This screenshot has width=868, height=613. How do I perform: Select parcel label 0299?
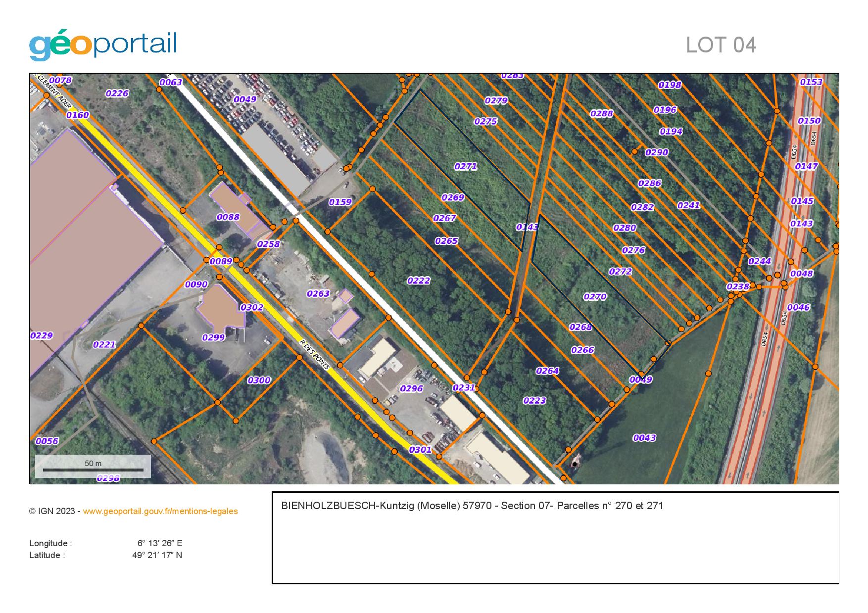click(213, 337)
